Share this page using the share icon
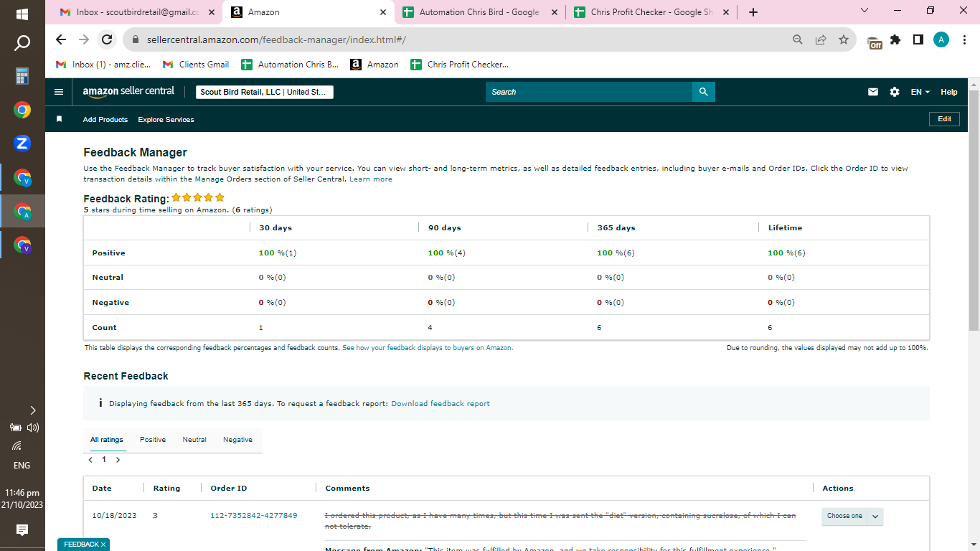The width and height of the screenshot is (980, 551). (x=821, y=40)
